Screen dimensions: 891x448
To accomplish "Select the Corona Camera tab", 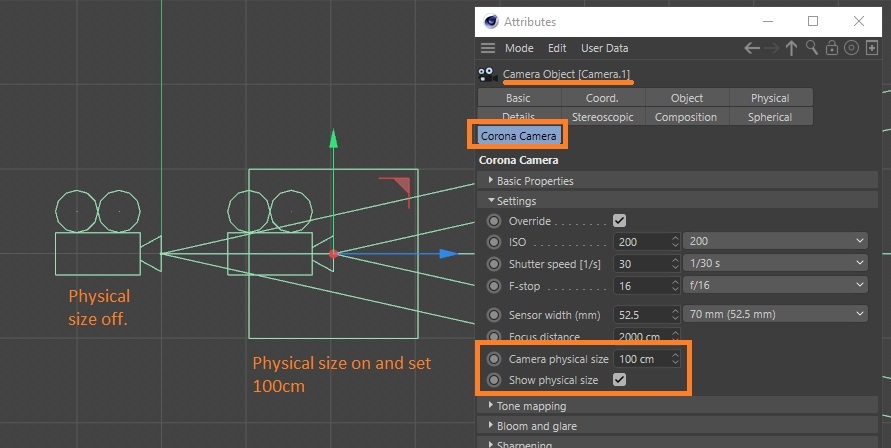I will click(x=518, y=136).
